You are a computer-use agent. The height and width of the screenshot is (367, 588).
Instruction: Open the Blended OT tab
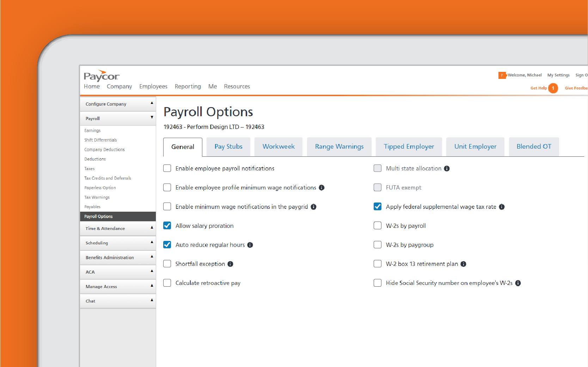pyautogui.click(x=534, y=147)
